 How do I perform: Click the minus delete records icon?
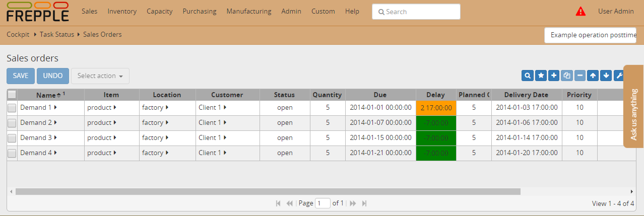coord(580,76)
